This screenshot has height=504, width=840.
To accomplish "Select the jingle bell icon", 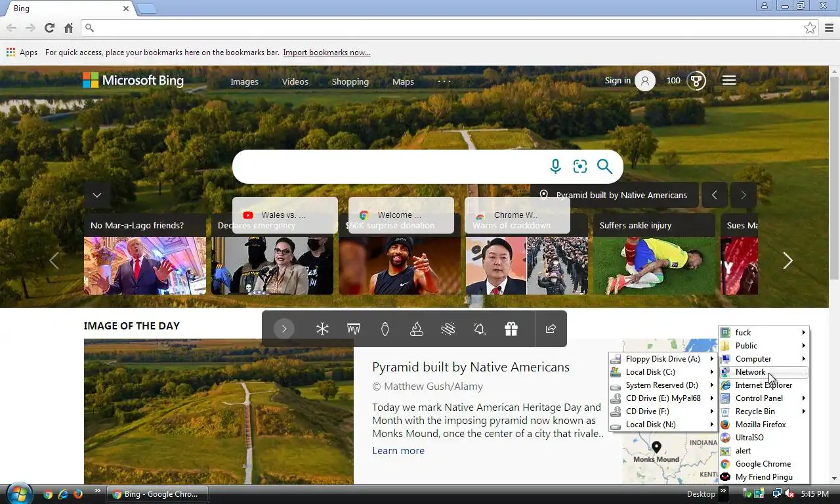I will tap(480, 329).
